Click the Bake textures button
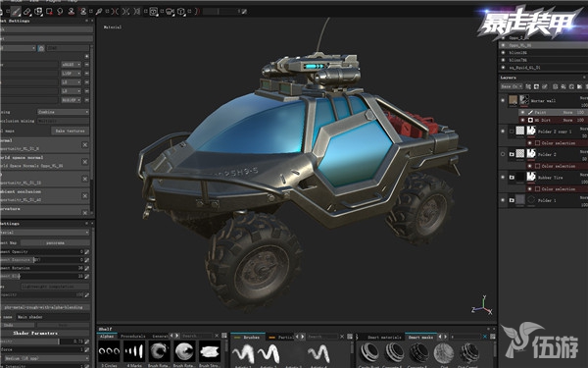 pyautogui.click(x=71, y=131)
